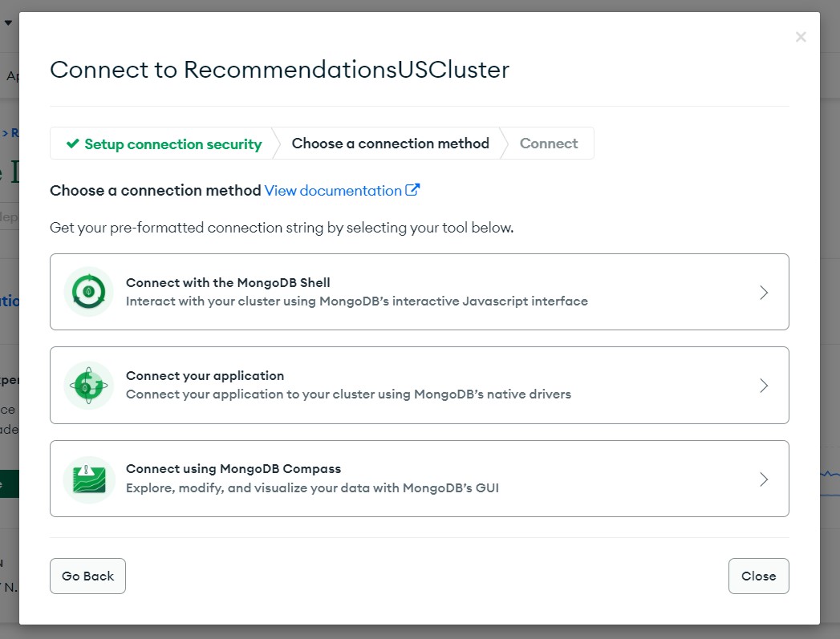
Task: Select the Choose a connection method step
Action: coord(390,144)
